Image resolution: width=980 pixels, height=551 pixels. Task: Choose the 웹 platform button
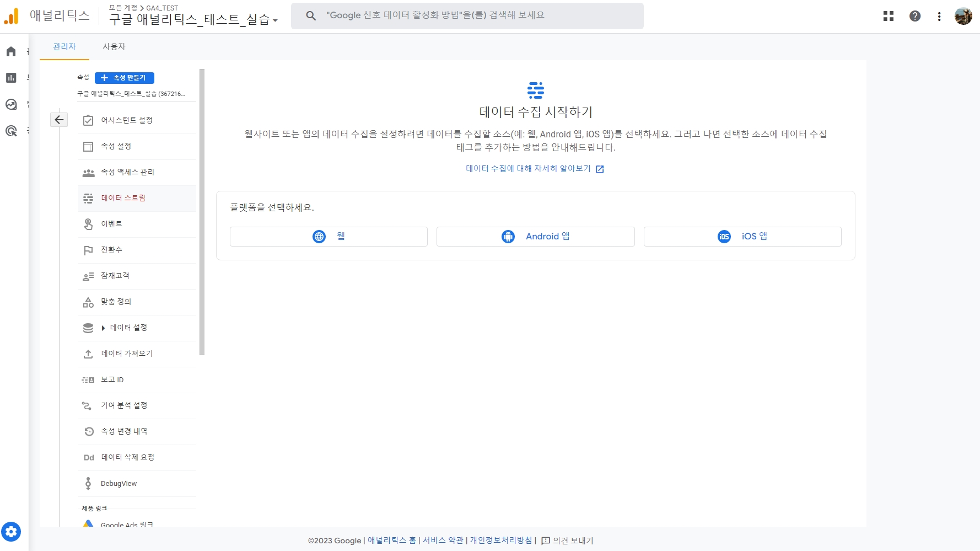pyautogui.click(x=329, y=237)
